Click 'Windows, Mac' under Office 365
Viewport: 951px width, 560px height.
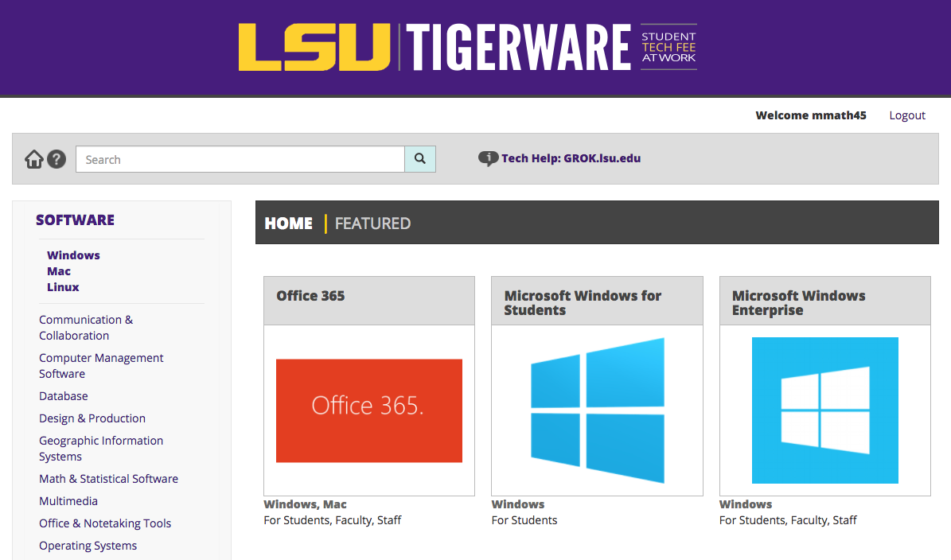(305, 504)
